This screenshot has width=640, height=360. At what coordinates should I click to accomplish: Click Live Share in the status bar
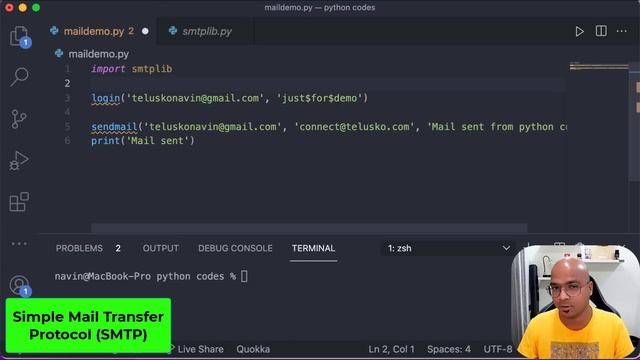pyautogui.click(x=197, y=349)
